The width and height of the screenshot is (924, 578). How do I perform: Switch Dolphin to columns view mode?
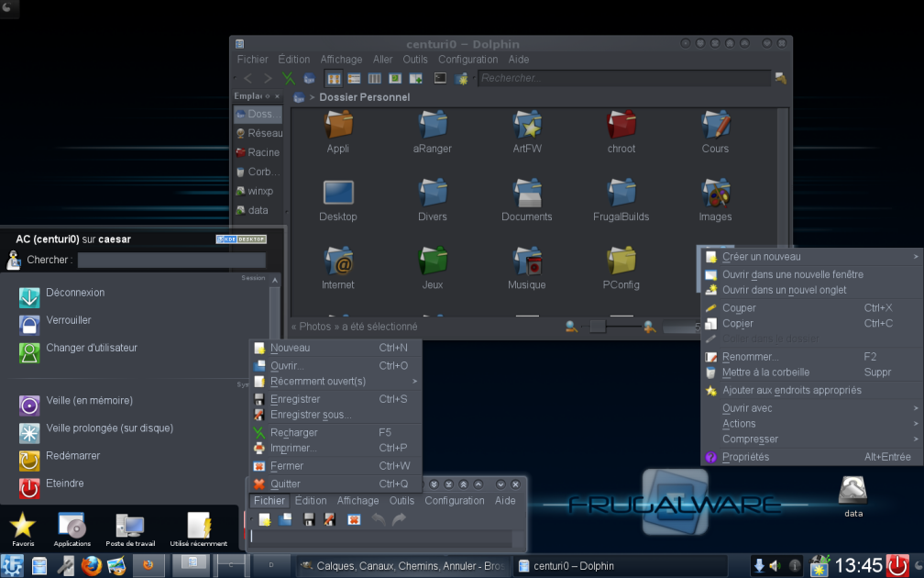(375, 78)
